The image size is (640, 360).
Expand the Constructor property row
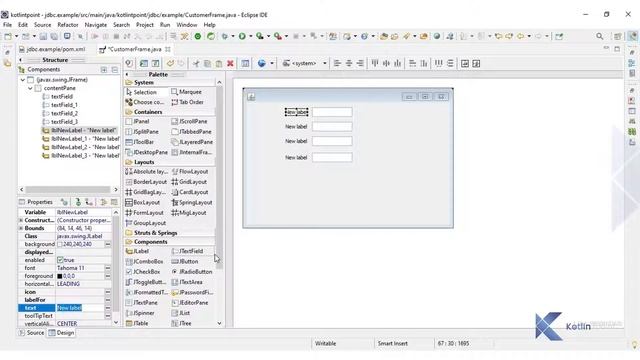coord(21,220)
